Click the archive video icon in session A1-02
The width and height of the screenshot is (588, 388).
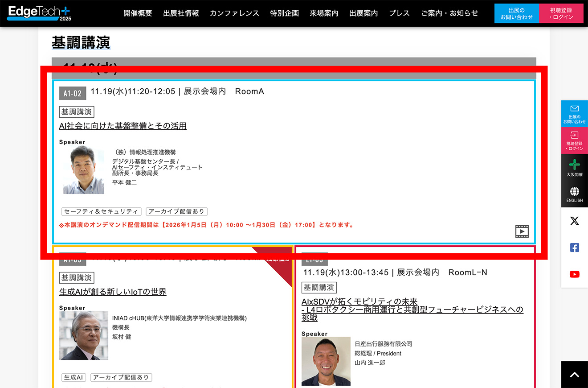522,231
